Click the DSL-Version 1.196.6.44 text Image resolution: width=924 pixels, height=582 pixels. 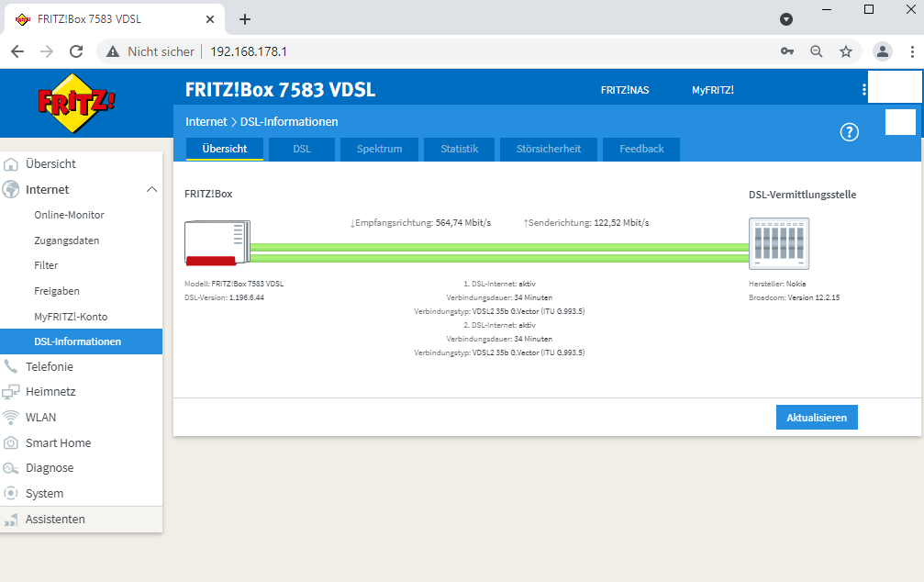click(224, 297)
